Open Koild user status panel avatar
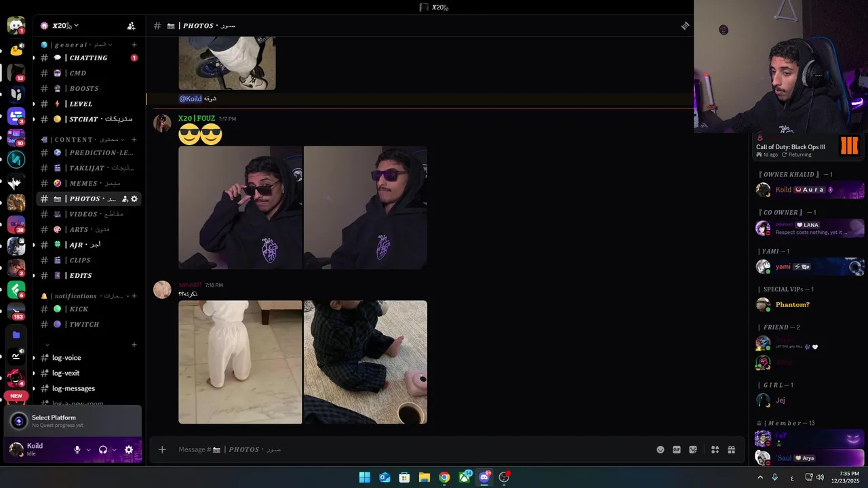 point(16,449)
